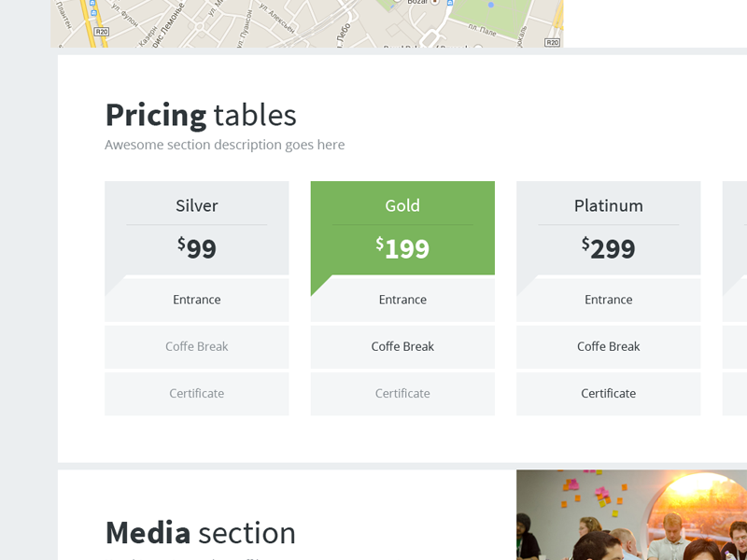Click Entrance row in Silver plan

(x=196, y=300)
